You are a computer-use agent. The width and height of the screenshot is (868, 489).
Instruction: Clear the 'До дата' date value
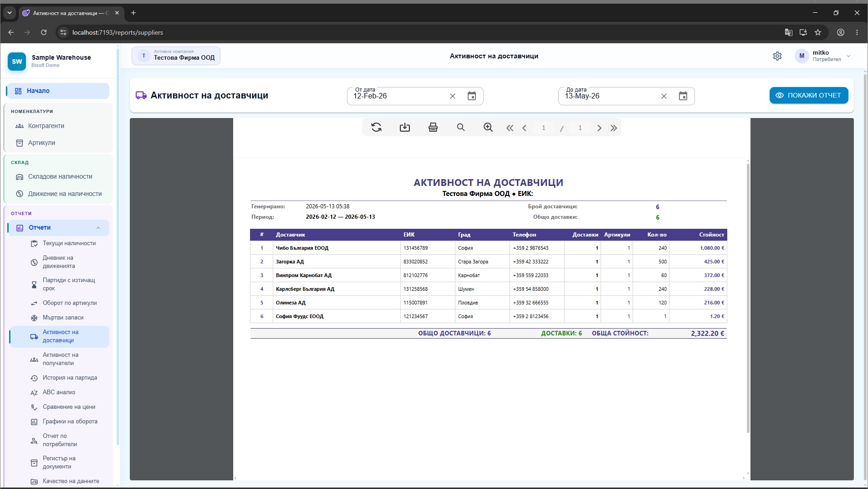click(664, 96)
